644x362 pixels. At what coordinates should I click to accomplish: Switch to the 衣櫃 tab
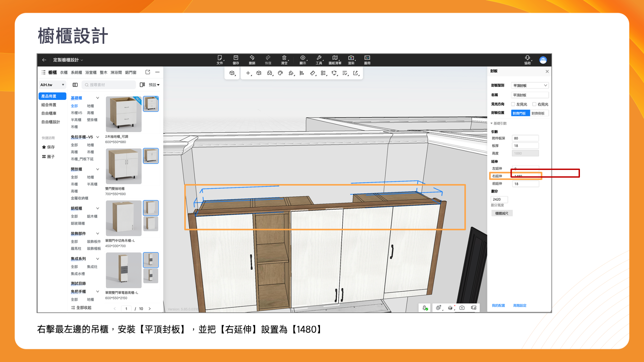[x=64, y=72]
